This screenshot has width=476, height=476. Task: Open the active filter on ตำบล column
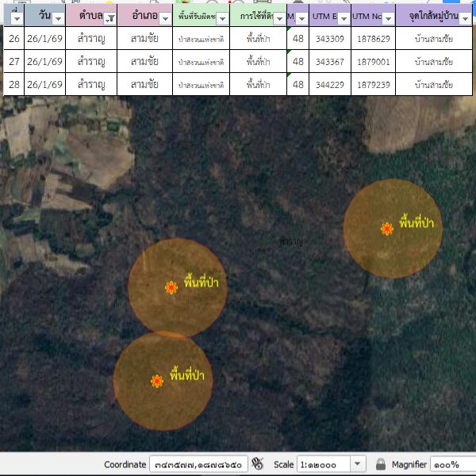pyautogui.click(x=110, y=18)
